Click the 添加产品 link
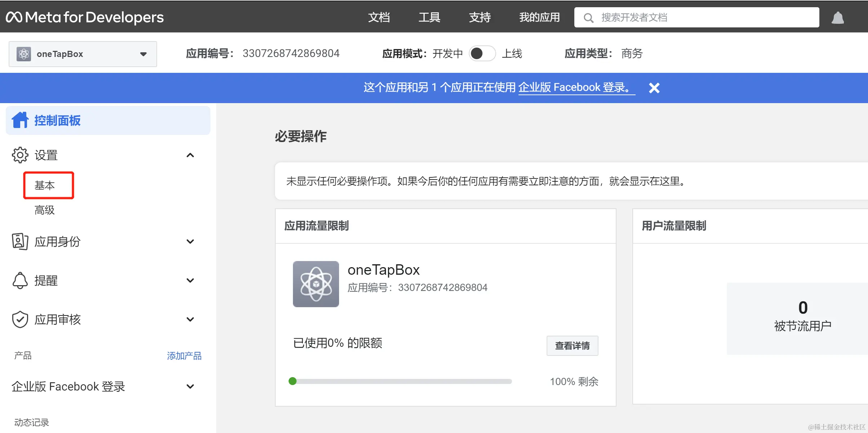Viewport: 868px width, 433px height. click(184, 356)
